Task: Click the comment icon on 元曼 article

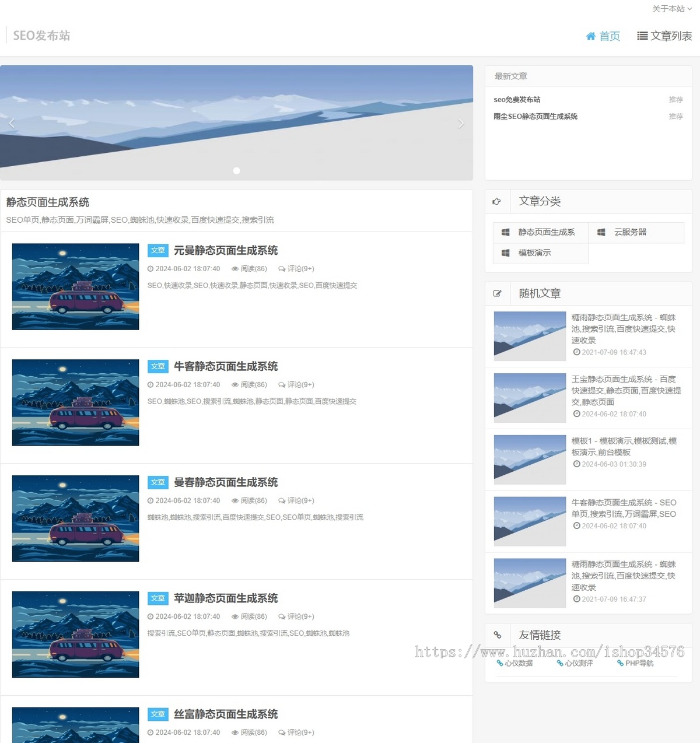Action: [x=282, y=269]
